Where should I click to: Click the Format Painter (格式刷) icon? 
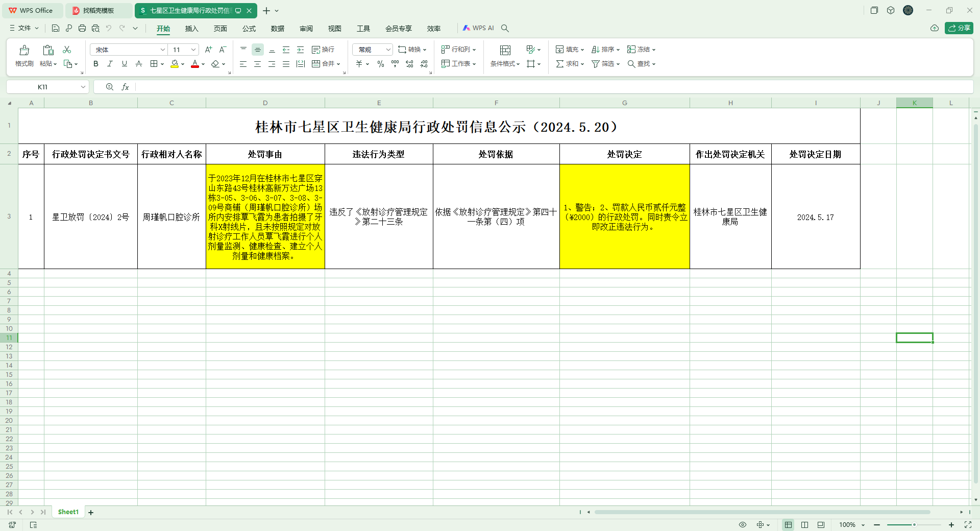coord(24,50)
